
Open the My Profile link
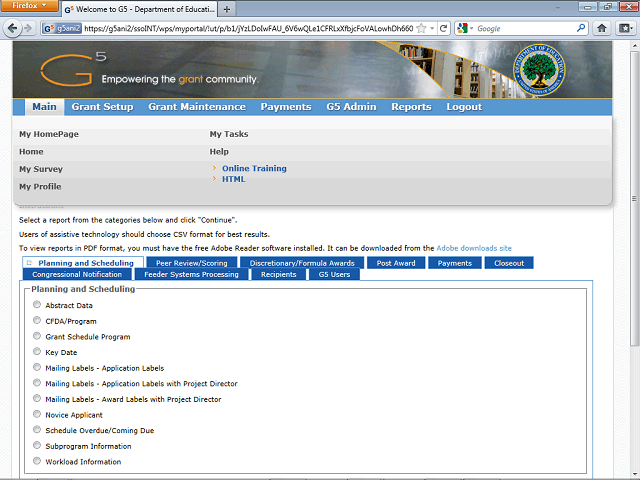40,187
